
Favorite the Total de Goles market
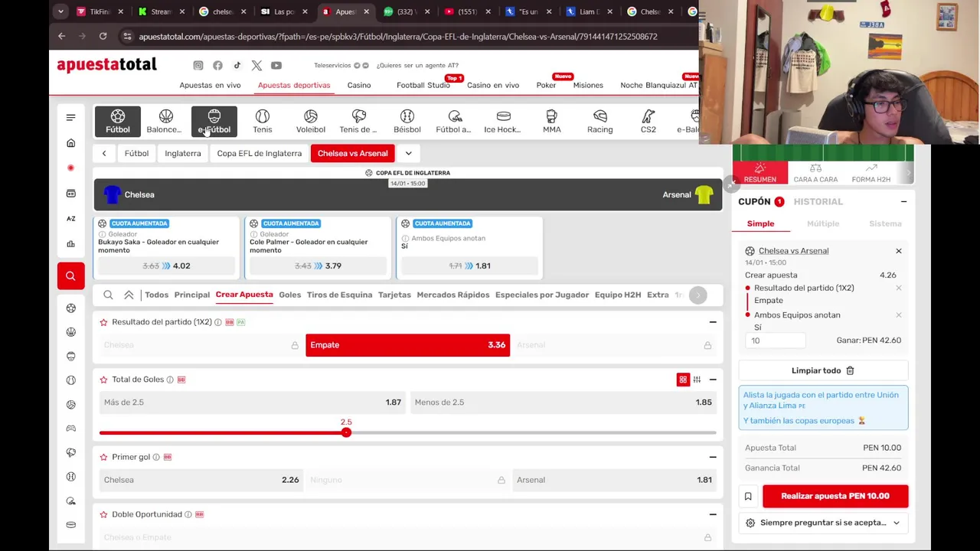pos(103,380)
